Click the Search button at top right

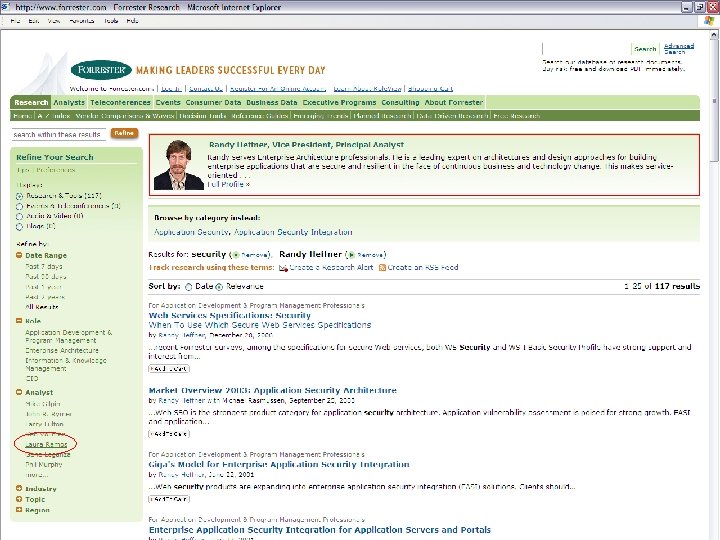point(645,49)
